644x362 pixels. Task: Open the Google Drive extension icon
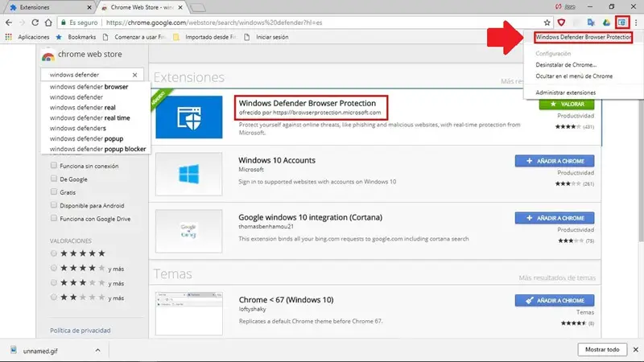pyautogui.click(x=606, y=23)
